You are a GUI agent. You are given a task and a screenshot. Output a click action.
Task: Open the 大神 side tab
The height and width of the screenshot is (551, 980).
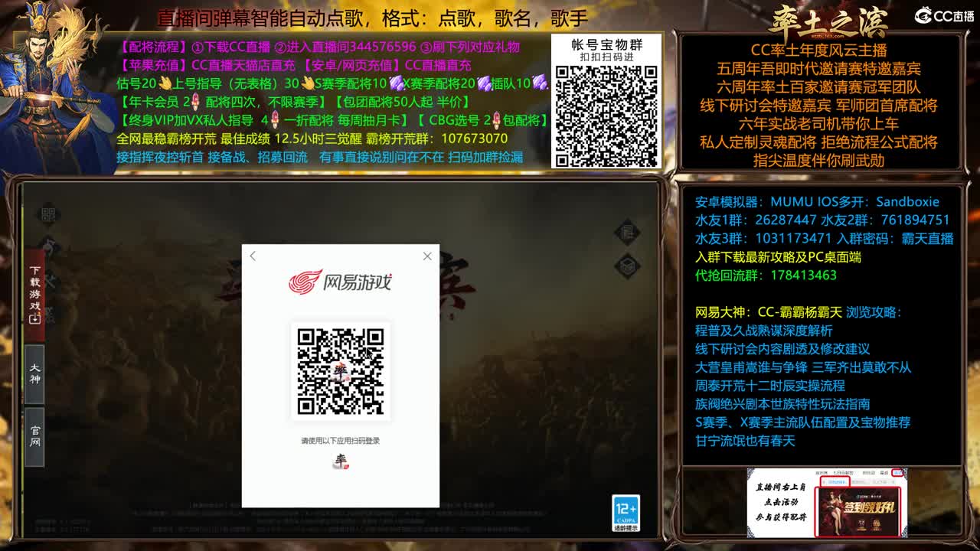coord(35,374)
